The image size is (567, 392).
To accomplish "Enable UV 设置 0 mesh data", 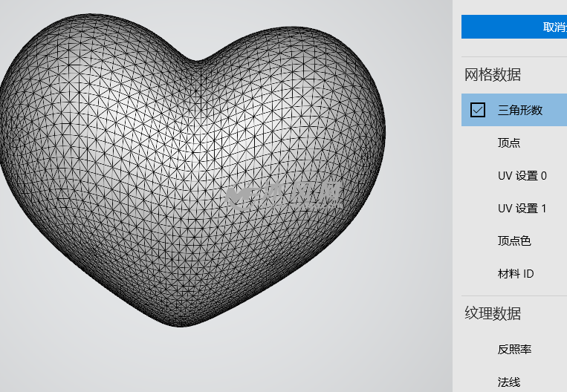I will click(522, 175).
